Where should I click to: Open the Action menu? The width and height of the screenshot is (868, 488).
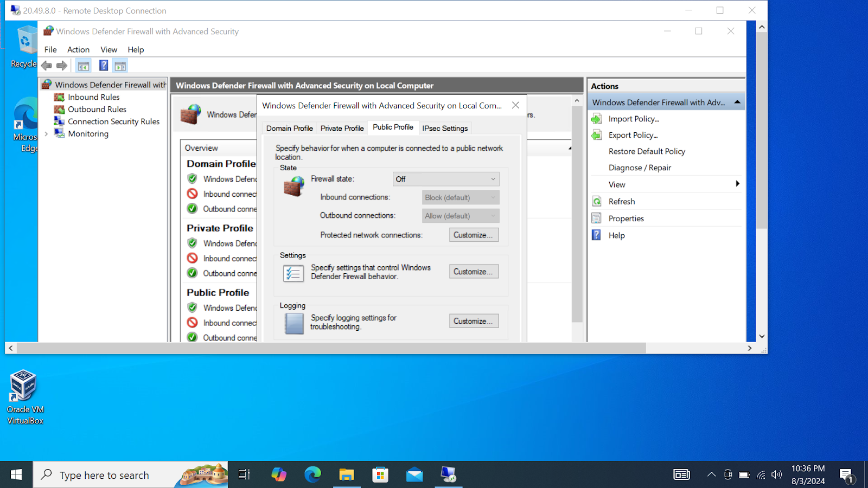(78, 49)
